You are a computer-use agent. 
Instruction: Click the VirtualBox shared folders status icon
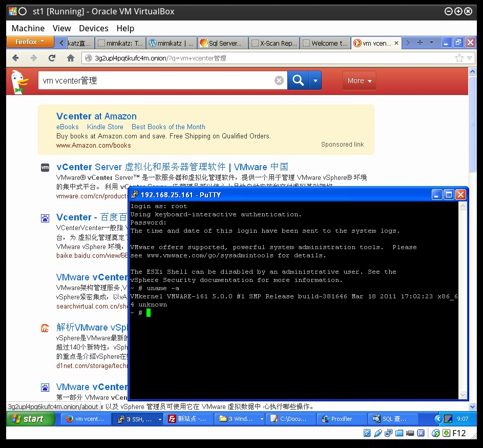click(399, 433)
